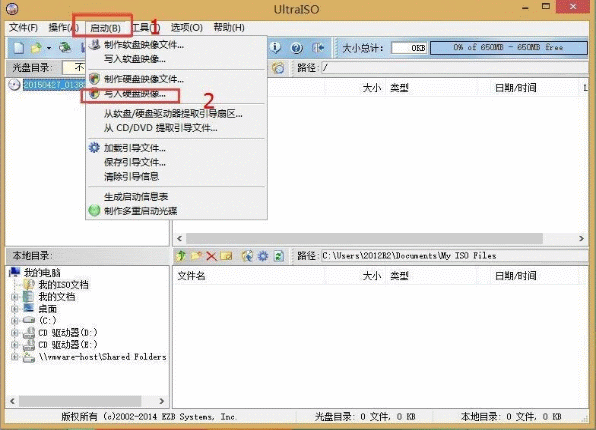Image resolution: width=596 pixels, height=430 pixels.
Task: Open the 工具(T) menu
Action: (x=146, y=28)
